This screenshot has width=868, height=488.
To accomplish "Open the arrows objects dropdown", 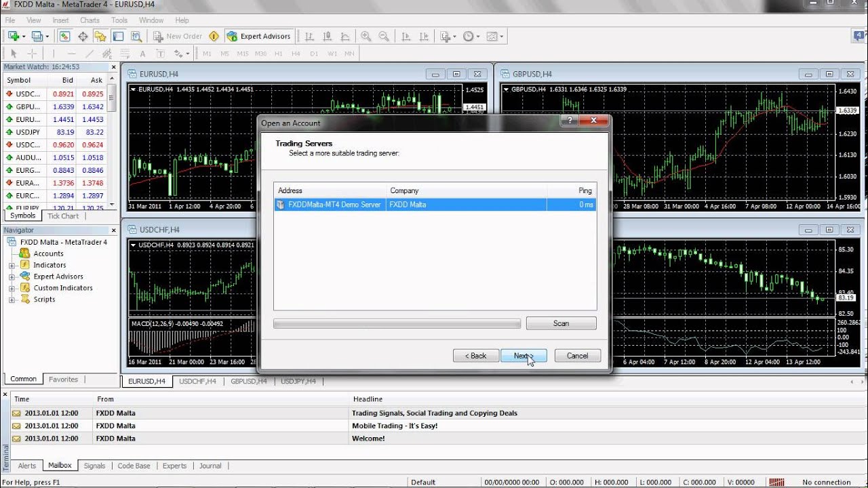I will [188, 54].
